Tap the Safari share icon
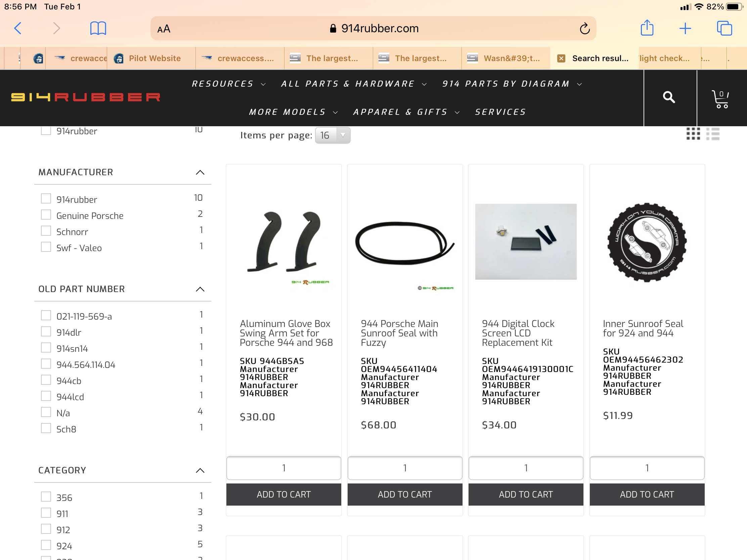This screenshot has width=747, height=560. click(x=647, y=28)
